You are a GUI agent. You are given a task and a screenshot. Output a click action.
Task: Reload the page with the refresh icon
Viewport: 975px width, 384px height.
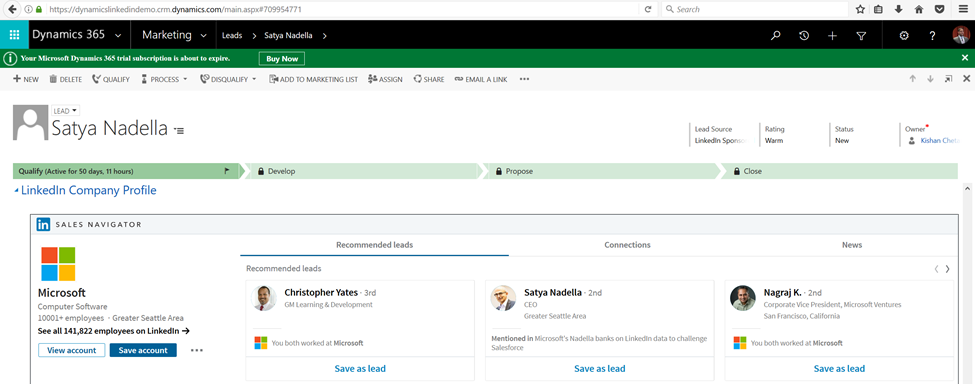tap(647, 9)
